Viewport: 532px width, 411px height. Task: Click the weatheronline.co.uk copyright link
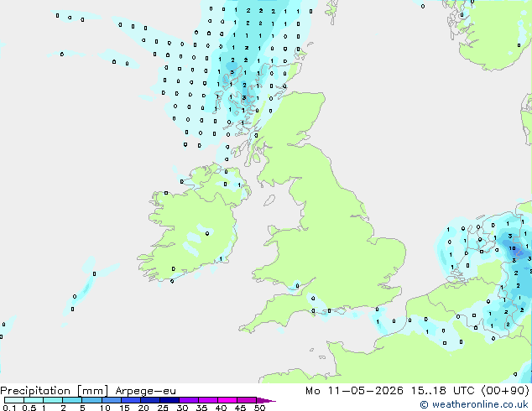pos(474,404)
